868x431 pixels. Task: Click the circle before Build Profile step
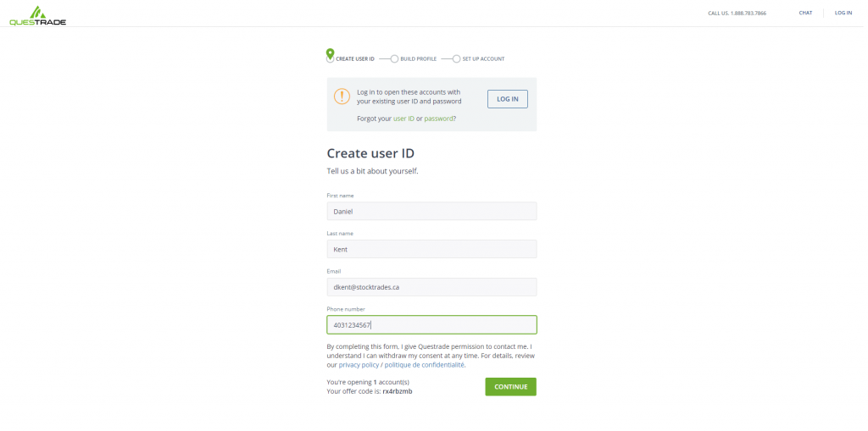point(394,59)
